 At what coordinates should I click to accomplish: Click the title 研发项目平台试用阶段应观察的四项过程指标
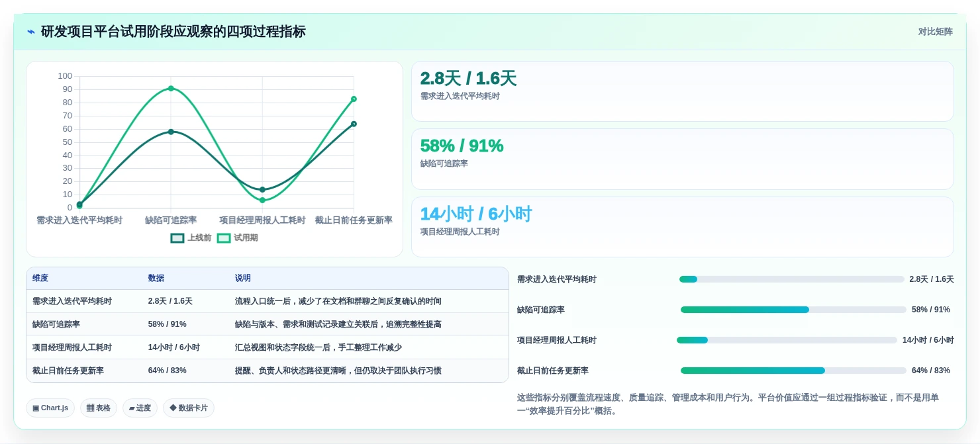coord(173,32)
